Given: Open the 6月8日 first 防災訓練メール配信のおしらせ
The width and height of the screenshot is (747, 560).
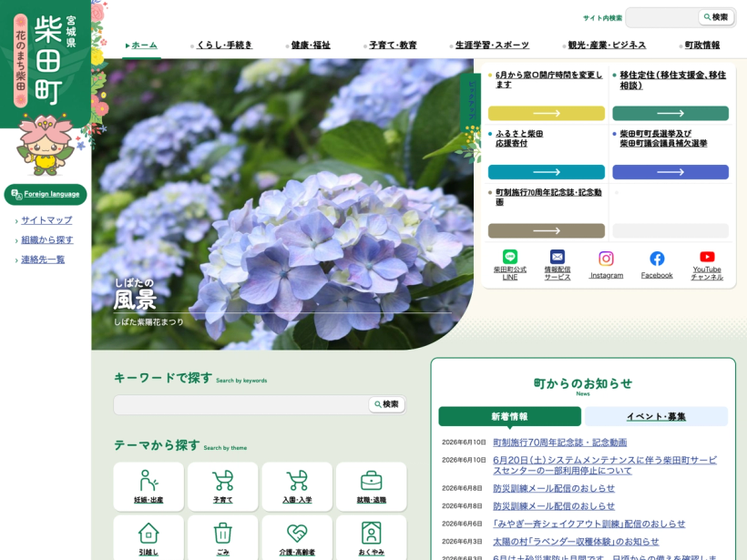Looking at the screenshot, I should [554, 488].
